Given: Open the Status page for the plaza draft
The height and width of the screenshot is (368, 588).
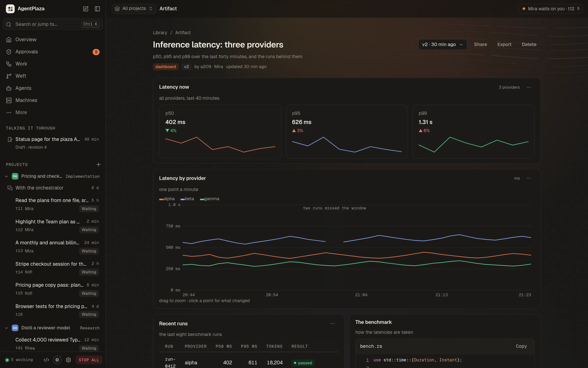Looking at the screenshot, I should coord(53,143).
